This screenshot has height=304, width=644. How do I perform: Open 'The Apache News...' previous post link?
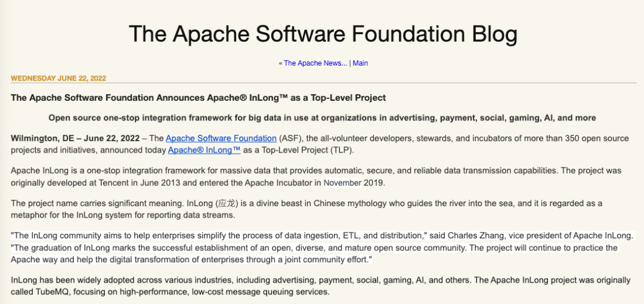[315, 63]
